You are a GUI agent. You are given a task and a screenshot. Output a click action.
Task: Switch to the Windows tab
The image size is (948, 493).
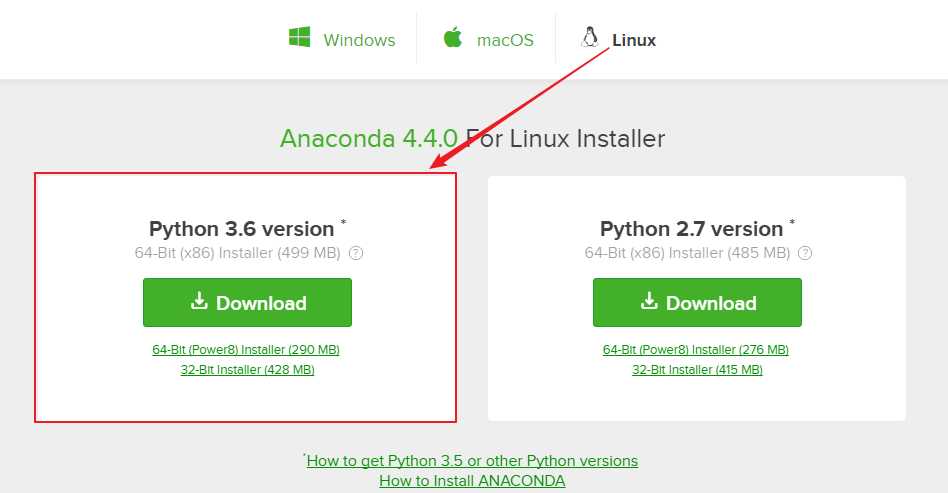coord(342,39)
